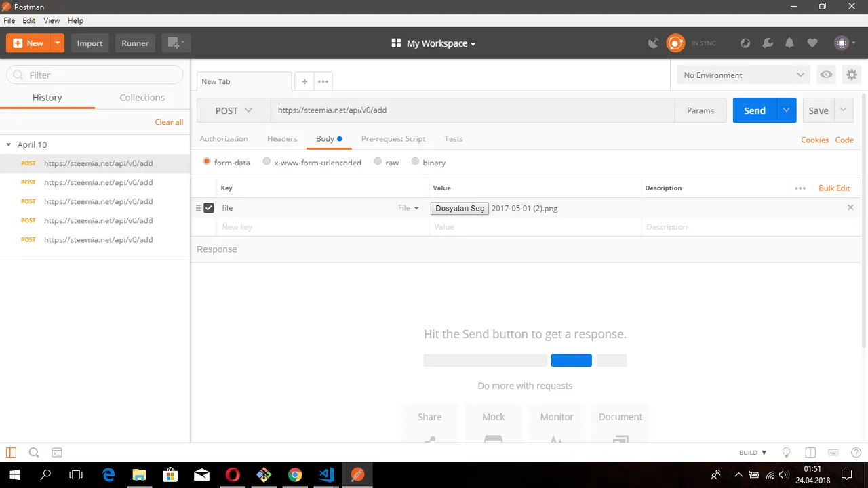868x488 pixels.
Task: Open manage environments gear icon
Action: (852, 75)
